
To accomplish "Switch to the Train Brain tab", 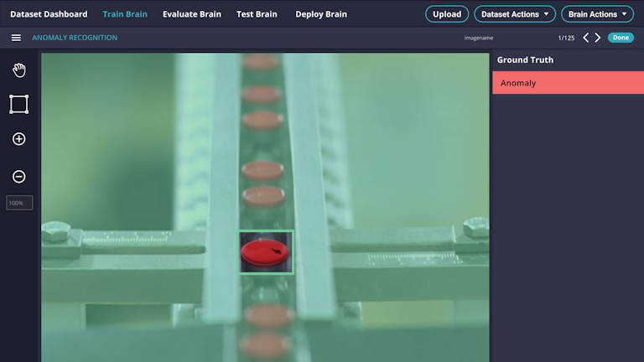I will click(x=125, y=14).
